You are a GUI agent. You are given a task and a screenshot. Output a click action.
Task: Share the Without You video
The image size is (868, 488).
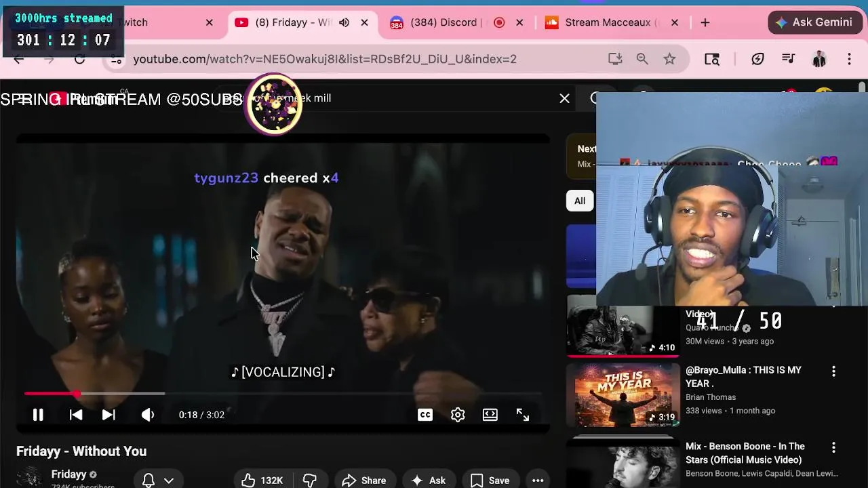(x=364, y=481)
